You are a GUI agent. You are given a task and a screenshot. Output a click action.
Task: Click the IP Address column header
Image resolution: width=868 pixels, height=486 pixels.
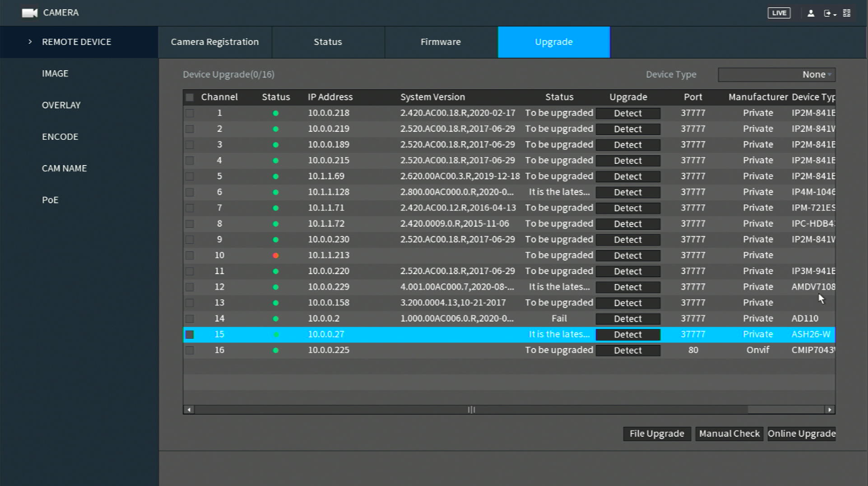(331, 97)
